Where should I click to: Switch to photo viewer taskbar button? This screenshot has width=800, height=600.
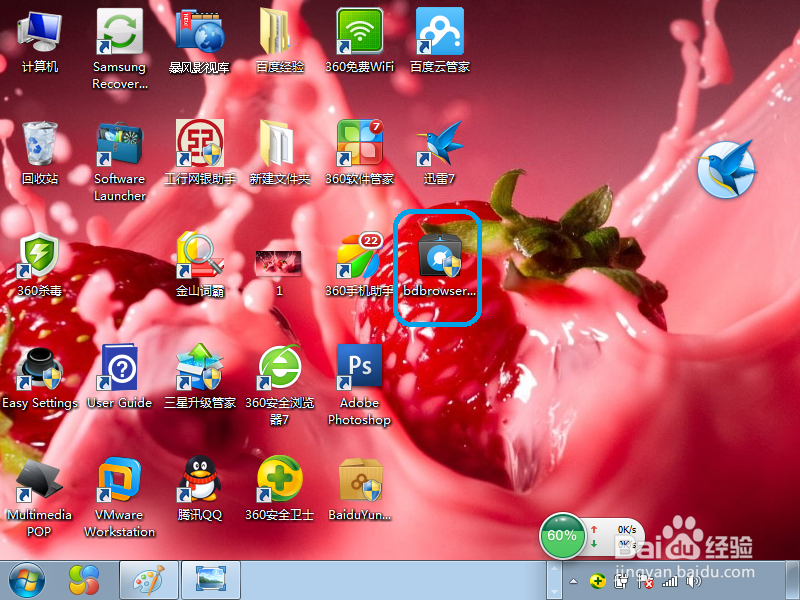tap(211, 580)
